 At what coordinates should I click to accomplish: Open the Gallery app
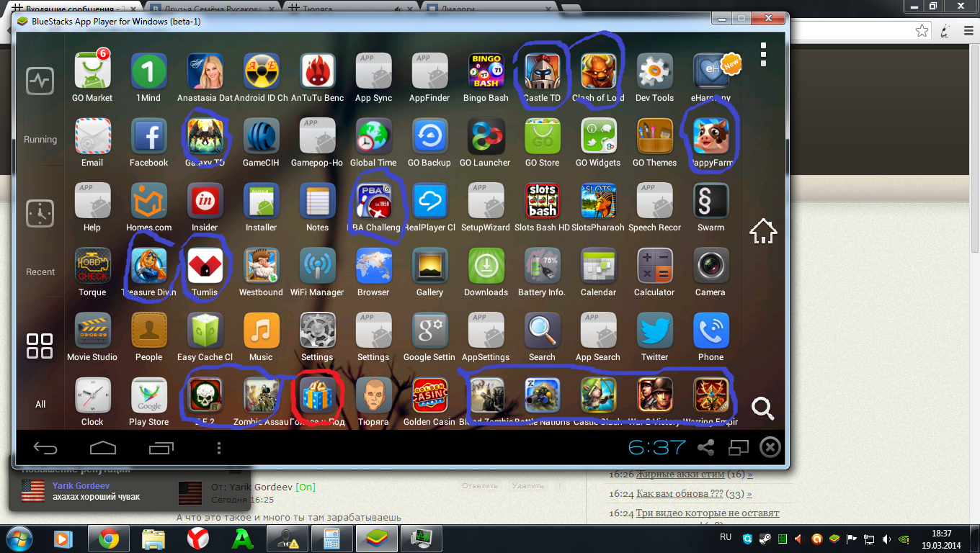click(x=429, y=266)
